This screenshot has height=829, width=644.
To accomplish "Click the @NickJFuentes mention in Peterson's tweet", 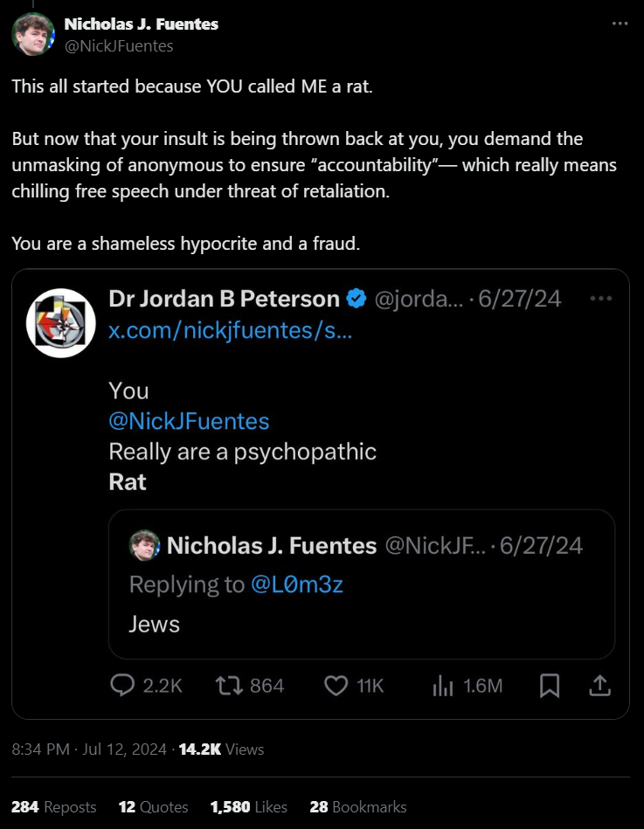I will (189, 421).
